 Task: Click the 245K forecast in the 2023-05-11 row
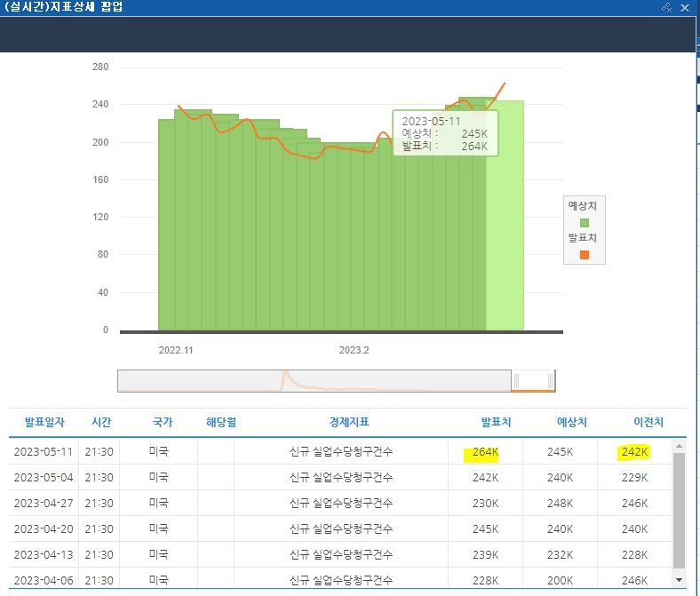pos(560,452)
